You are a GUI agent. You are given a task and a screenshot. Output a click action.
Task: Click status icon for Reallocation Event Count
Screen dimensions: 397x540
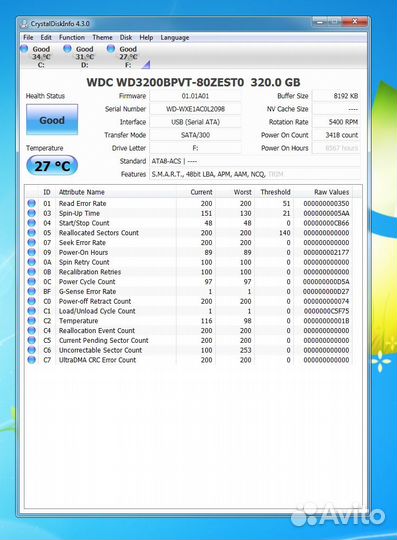31,330
